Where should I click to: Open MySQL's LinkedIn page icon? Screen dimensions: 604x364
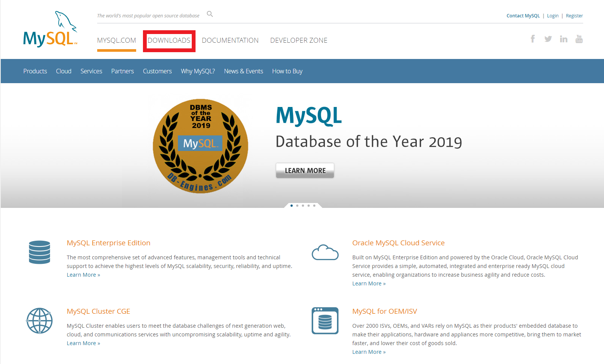[x=564, y=39]
